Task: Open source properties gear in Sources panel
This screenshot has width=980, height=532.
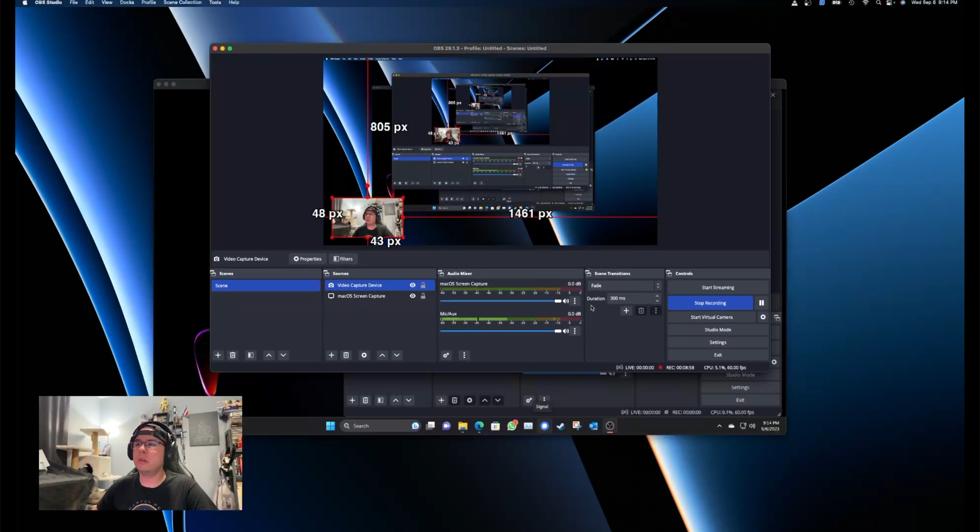Action: [x=364, y=355]
